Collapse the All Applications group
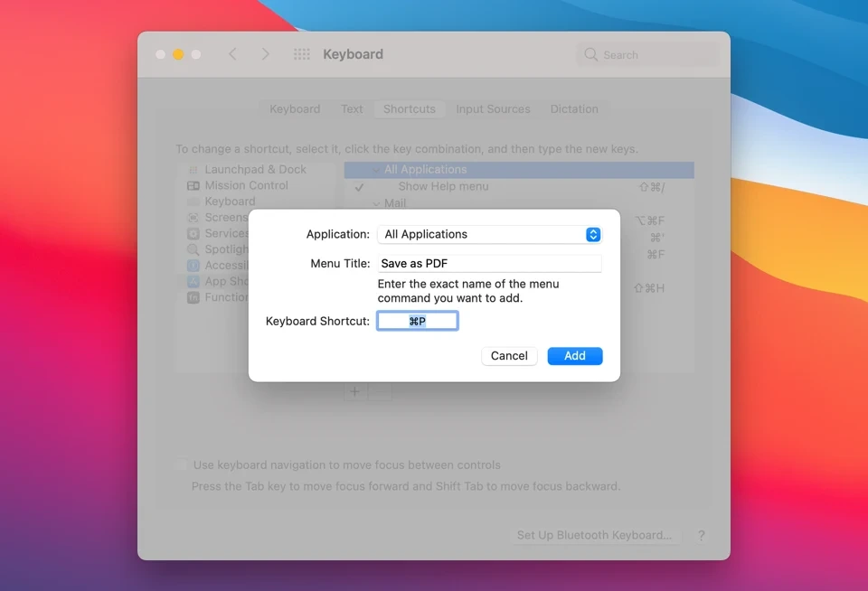 [376, 170]
